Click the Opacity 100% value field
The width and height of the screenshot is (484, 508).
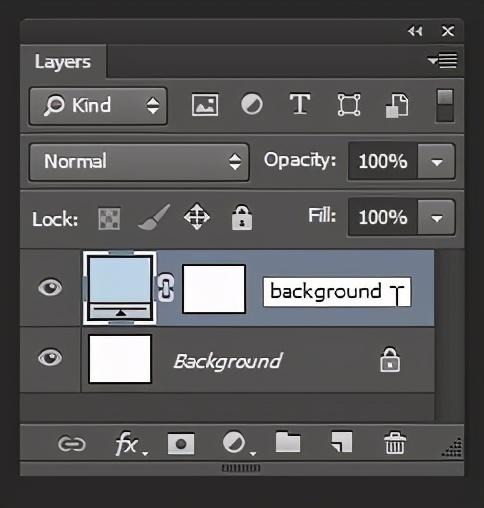tap(383, 162)
